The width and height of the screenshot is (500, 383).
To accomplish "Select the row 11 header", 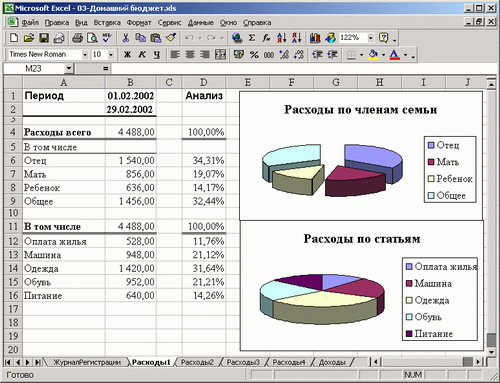I will click(13, 226).
